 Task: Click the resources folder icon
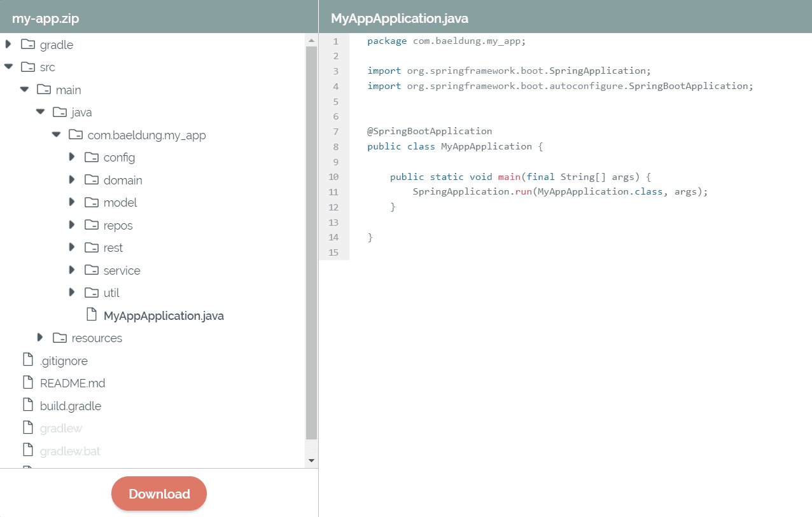pyautogui.click(x=60, y=338)
